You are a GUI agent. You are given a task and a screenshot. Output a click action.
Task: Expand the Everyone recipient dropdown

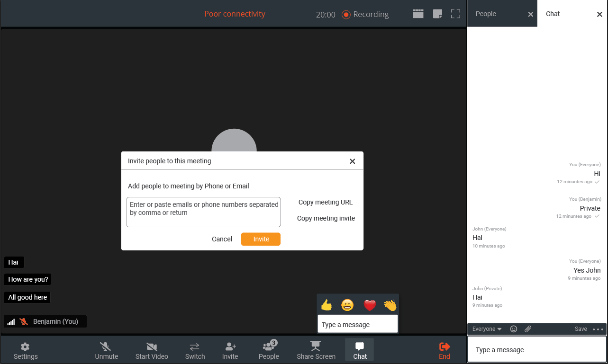tap(487, 329)
